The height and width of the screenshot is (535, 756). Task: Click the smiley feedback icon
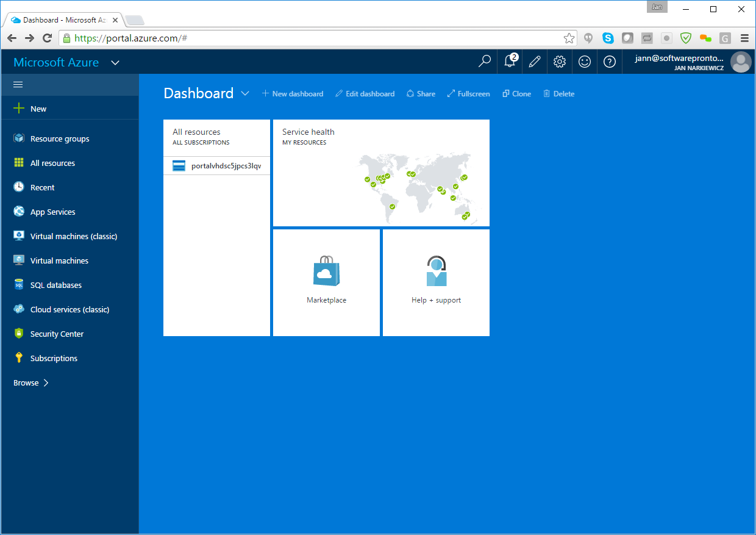point(585,62)
